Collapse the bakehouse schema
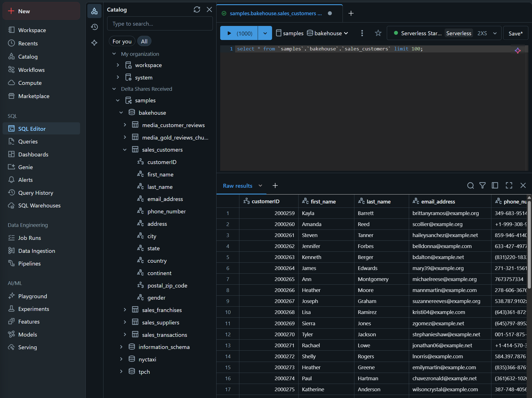Screen dimensions: 532x398 121,113
